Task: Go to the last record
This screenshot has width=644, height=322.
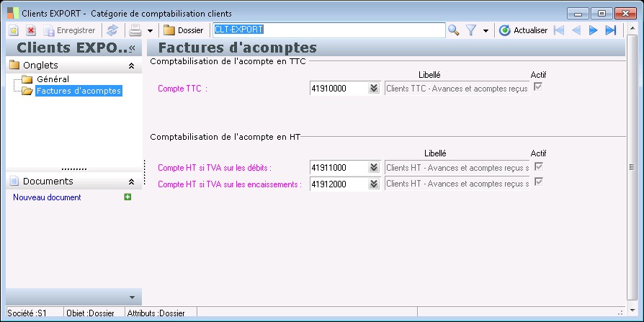Action: (x=611, y=30)
